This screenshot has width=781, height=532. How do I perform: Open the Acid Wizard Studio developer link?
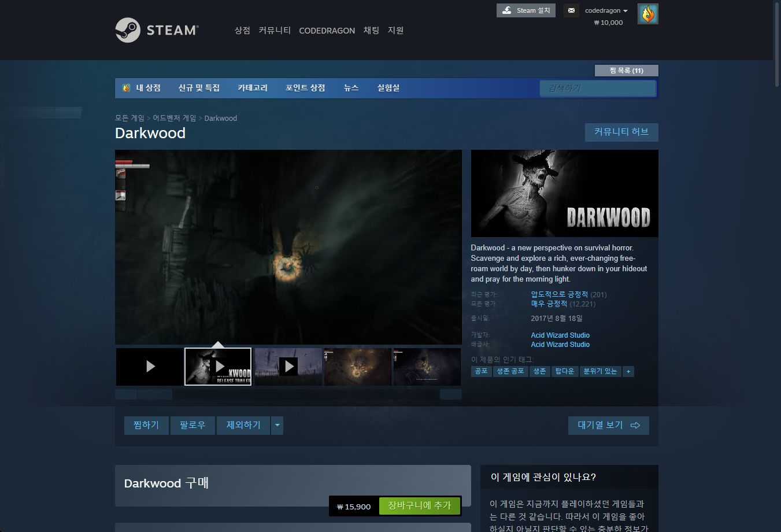point(560,335)
